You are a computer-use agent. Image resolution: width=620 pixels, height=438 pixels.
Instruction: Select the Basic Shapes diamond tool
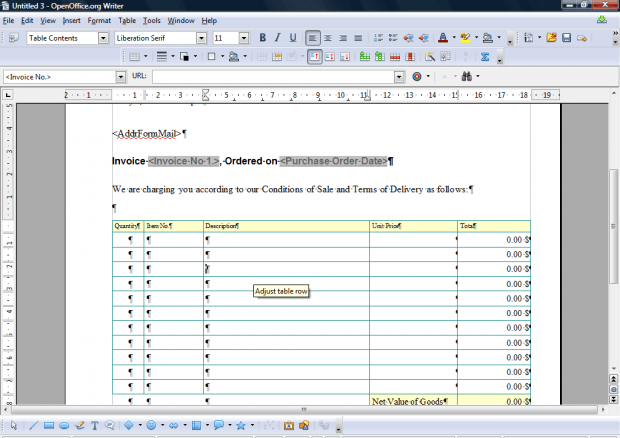pos(129,425)
